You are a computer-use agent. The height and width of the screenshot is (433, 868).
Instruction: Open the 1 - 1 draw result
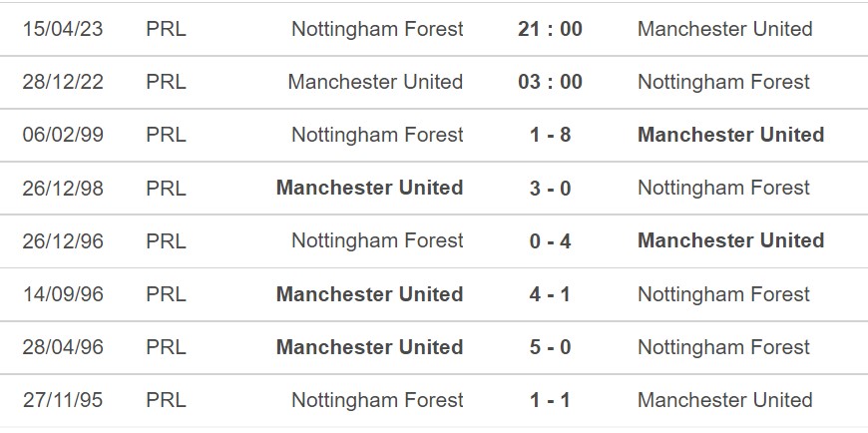pyautogui.click(x=551, y=400)
